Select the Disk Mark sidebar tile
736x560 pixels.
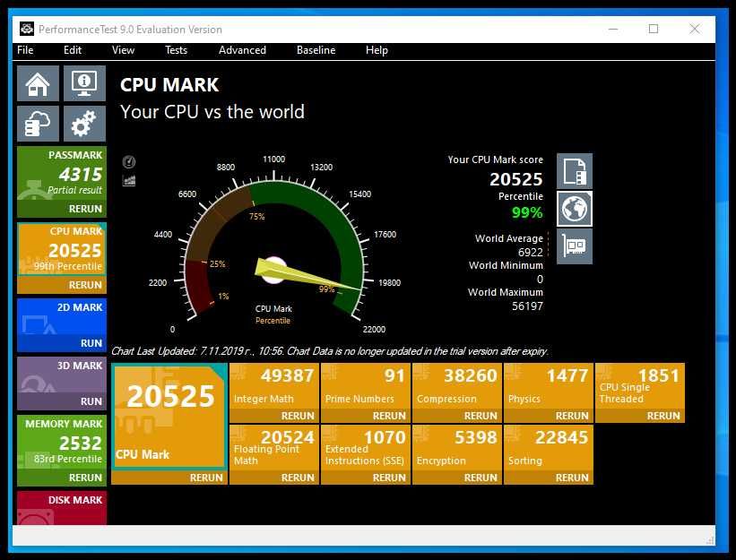pyautogui.click(x=62, y=508)
